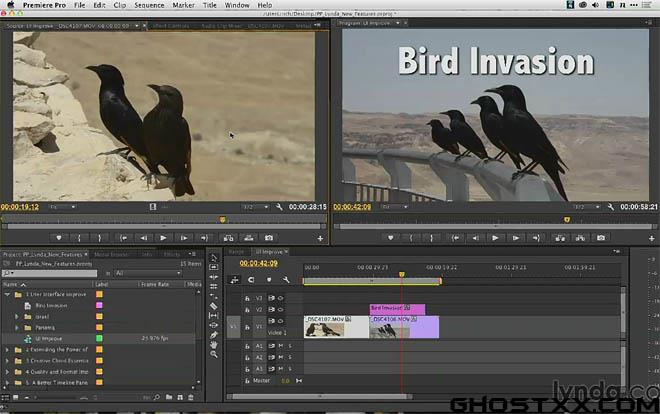Expand the Panama bin
660x414 pixels.
[17, 327]
